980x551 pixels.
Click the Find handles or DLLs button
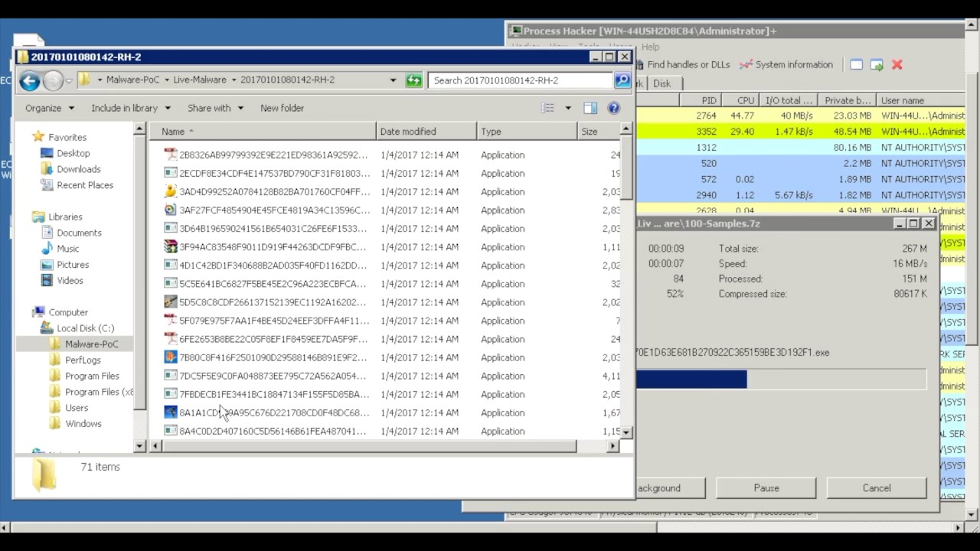click(683, 65)
